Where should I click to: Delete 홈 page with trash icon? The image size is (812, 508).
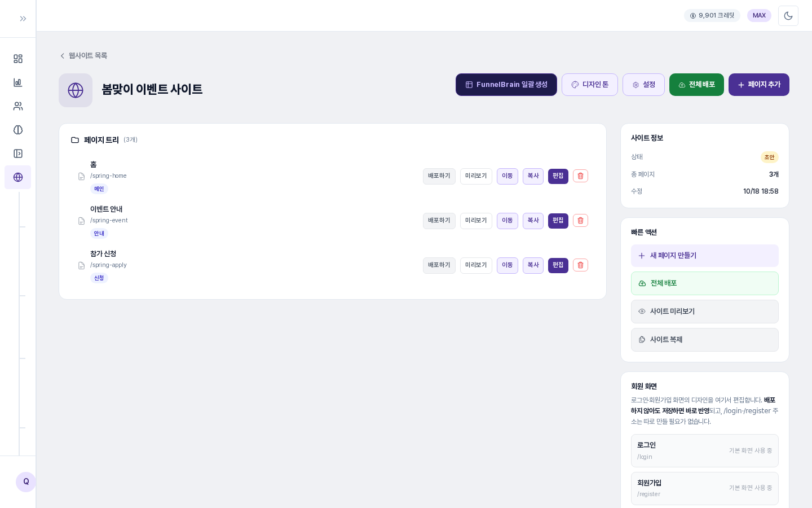coord(580,176)
